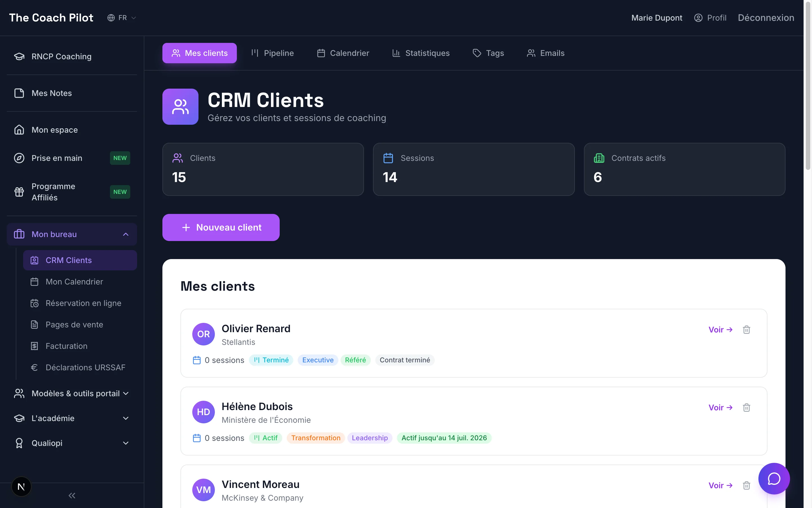Viewport: 812px width, 508px height.
Task: Expand Modèles & outils portail section
Action: click(72, 393)
